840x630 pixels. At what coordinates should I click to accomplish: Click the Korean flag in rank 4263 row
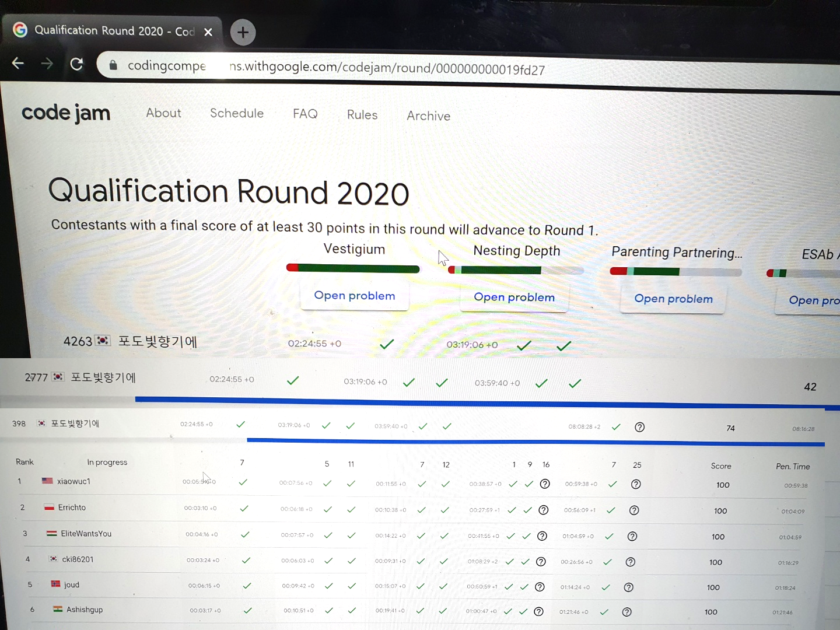[x=103, y=340]
